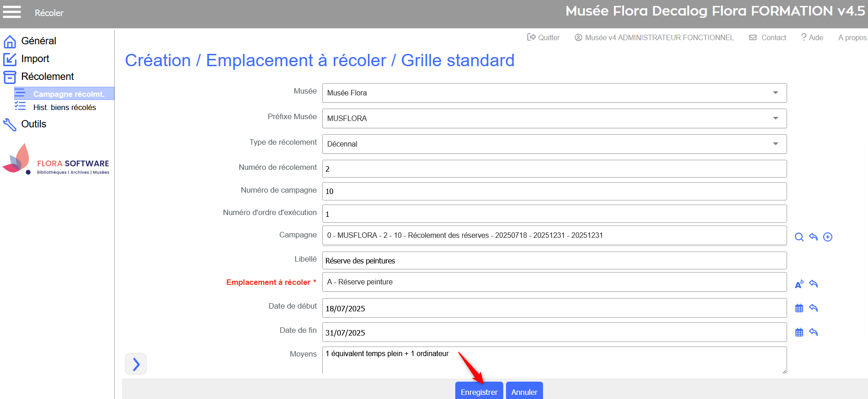Open Hist. biens récolés in the sidebar
The height and width of the screenshot is (399, 868).
pyautogui.click(x=64, y=107)
